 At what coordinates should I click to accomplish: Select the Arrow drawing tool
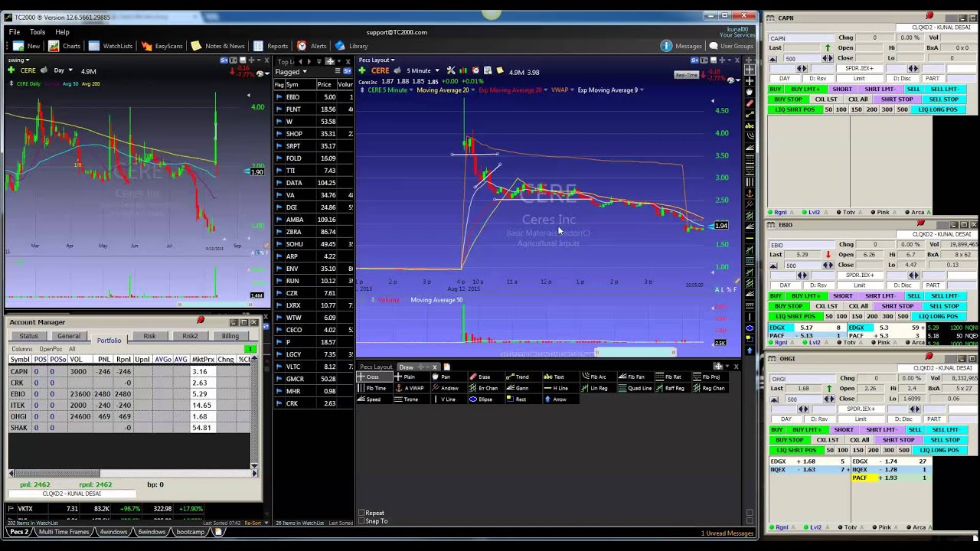coord(560,399)
